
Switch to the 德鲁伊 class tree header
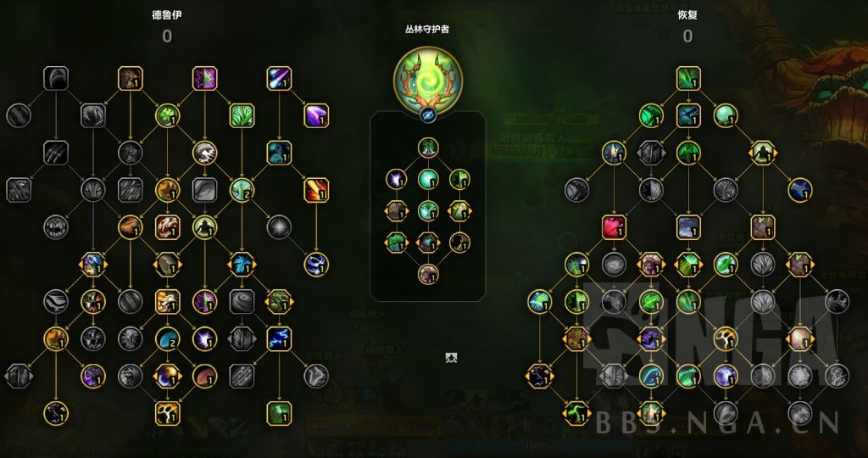[x=167, y=15]
